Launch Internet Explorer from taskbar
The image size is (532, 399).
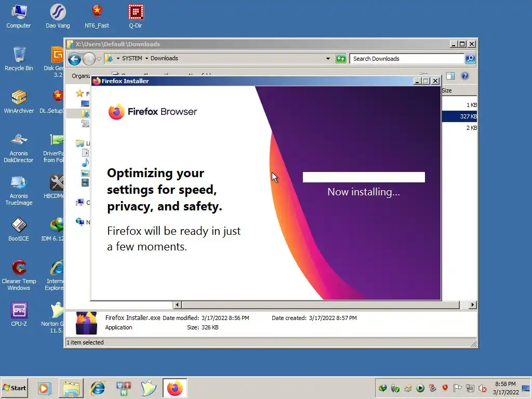98,388
